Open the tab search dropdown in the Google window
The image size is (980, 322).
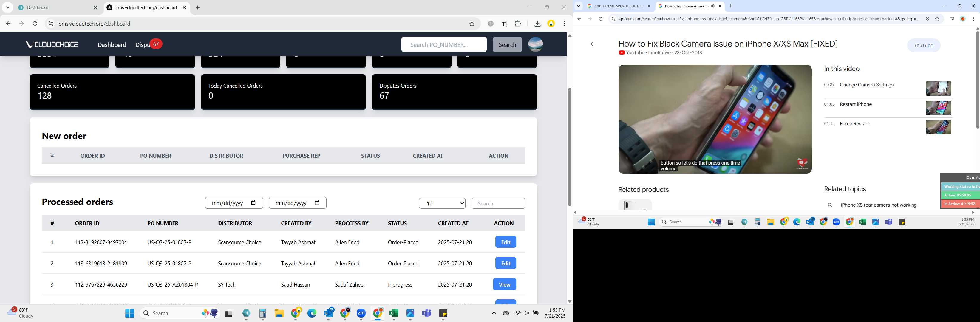579,6
